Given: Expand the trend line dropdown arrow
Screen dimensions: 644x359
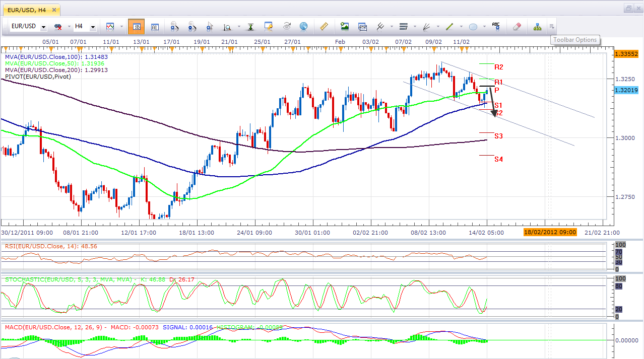Looking at the screenshot, I should tap(460, 27).
